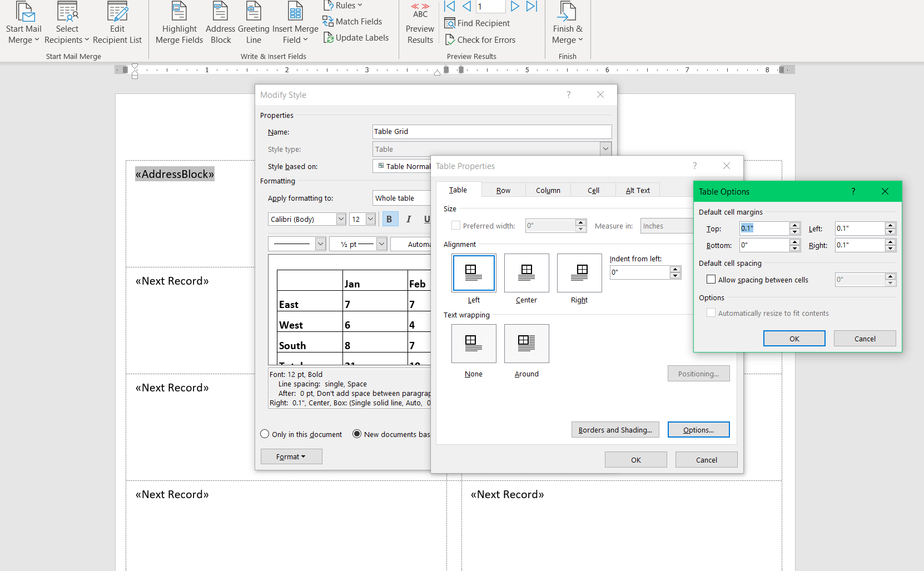Viewport: 924px width, 571px height.
Task: Go to next record arrow
Action: pos(515,6)
